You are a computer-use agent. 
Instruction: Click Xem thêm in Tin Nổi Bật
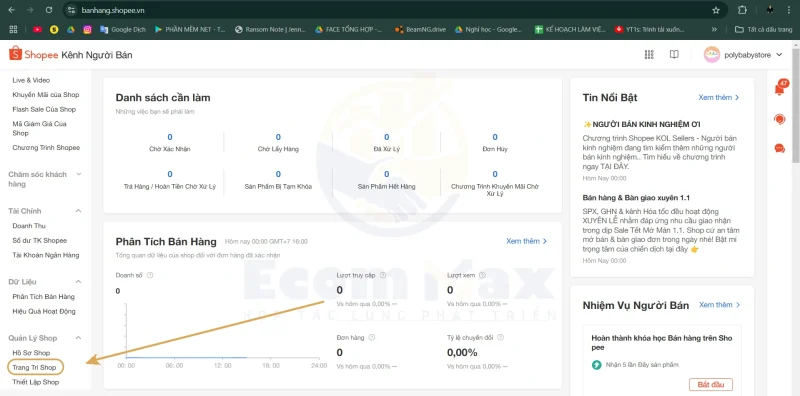(719, 97)
